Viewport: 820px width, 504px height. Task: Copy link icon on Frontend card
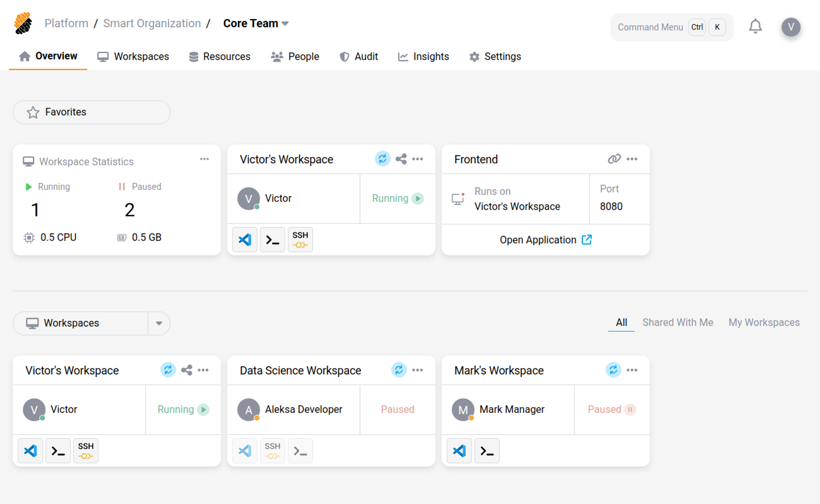click(x=614, y=159)
